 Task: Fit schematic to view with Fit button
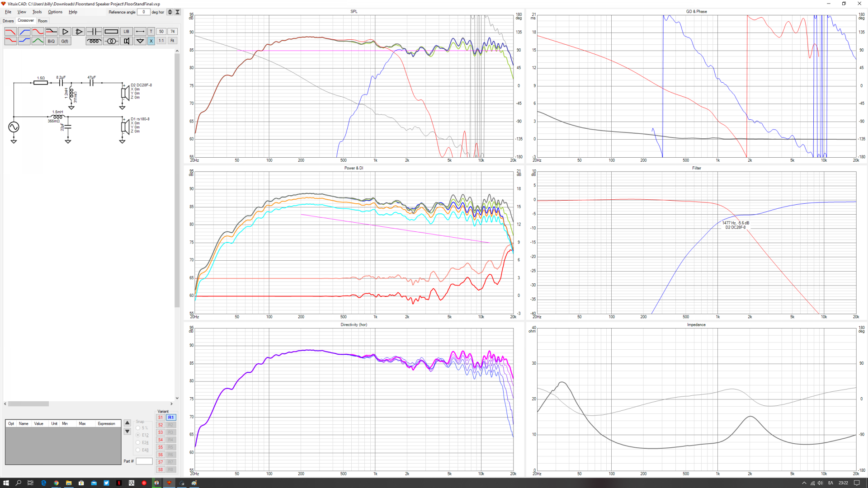(x=172, y=41)
